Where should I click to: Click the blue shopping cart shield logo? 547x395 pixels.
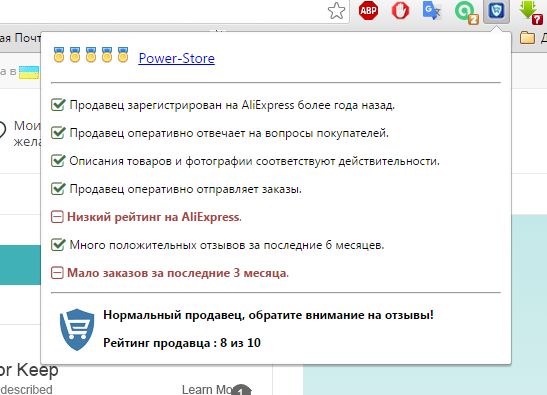pos(77,329)
